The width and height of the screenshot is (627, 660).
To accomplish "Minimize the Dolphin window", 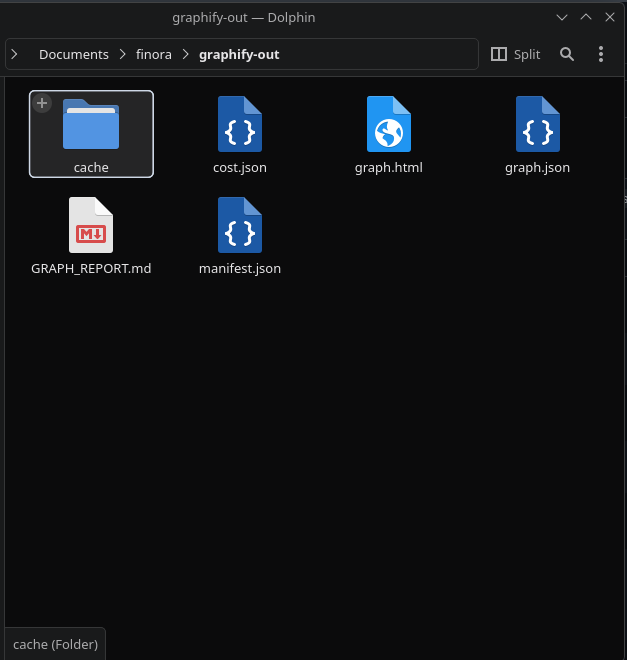I will click(562, 17).
